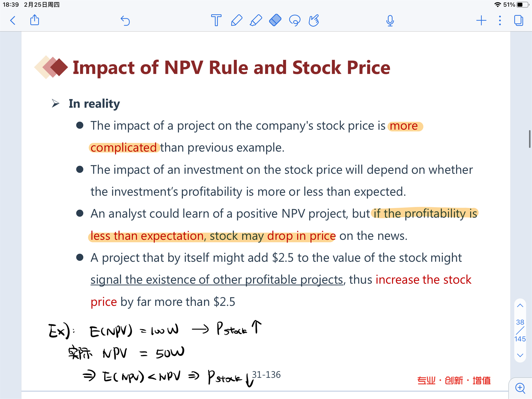Start audio recording with microphone
This screenshot has width=532, height=399.
coord(390,21)
